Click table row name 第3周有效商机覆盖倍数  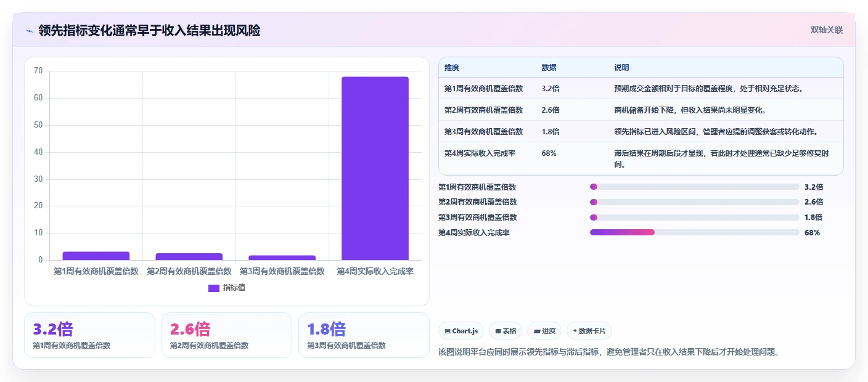(x=484, y=132)
